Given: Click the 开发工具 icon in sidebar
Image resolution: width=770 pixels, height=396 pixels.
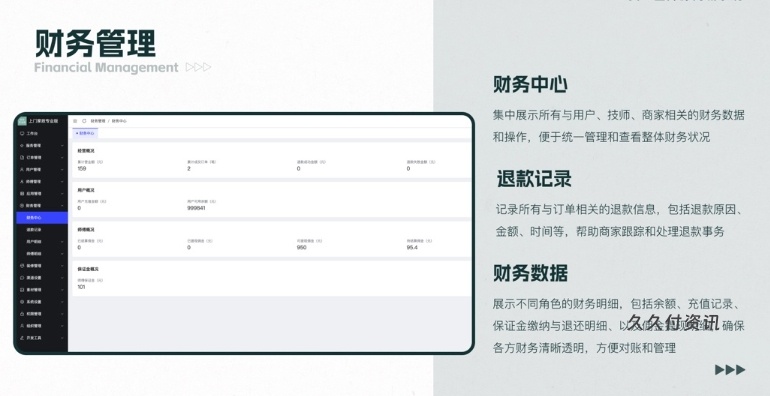Looking at the screenshot, I should pos(22,338).
